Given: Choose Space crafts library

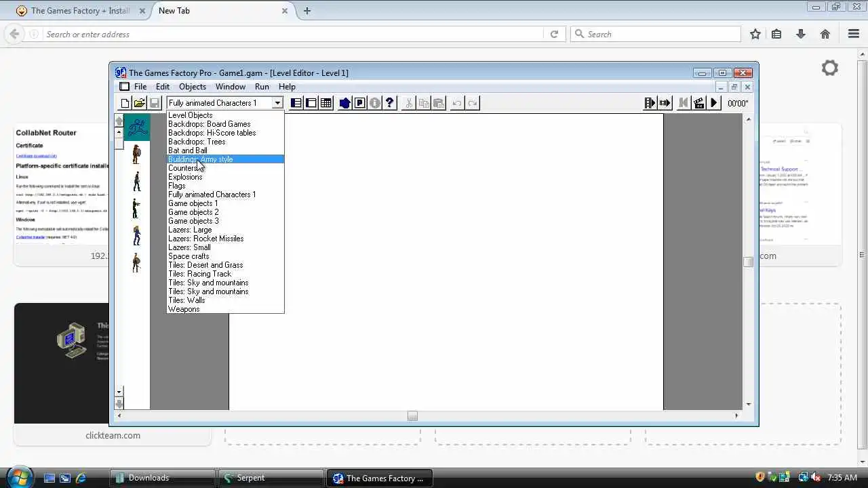Looking at the screenshot, I should click(225, 256).
